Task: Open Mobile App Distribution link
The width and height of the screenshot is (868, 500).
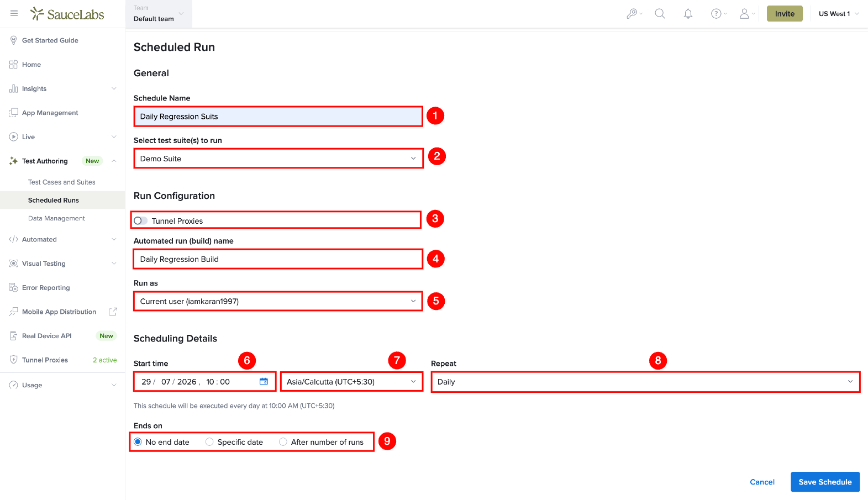Action: (59, 312)
